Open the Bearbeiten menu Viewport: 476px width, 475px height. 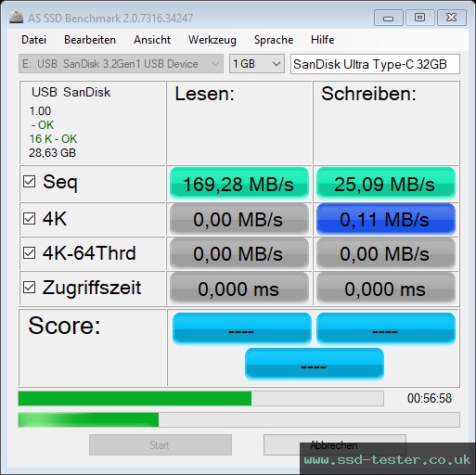[x=90, y=40]
